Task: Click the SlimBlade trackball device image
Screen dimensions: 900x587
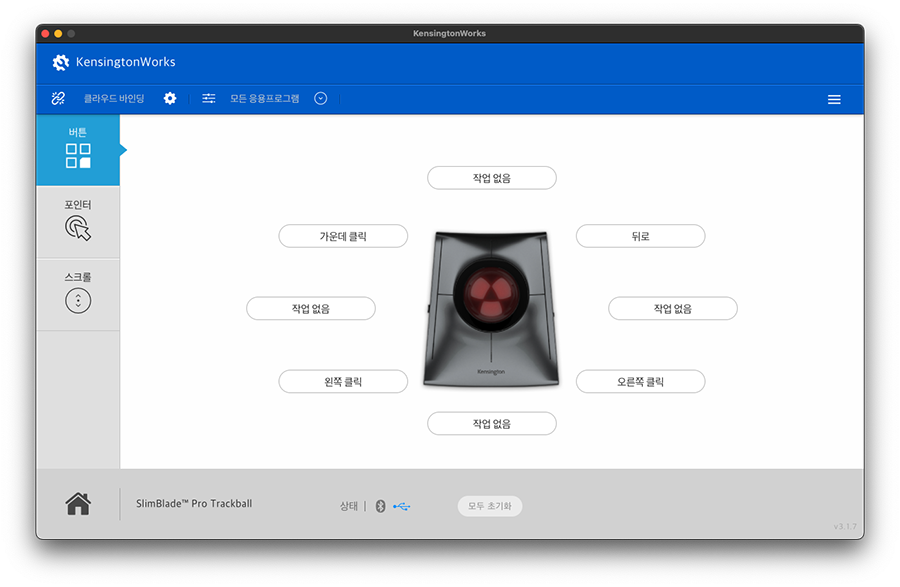Action: (491, 308)
